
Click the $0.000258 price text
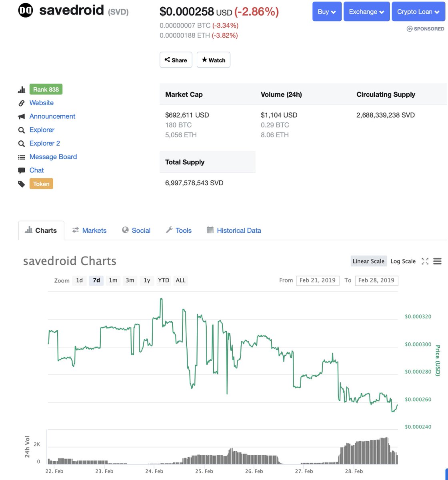[x=187, y=12]
